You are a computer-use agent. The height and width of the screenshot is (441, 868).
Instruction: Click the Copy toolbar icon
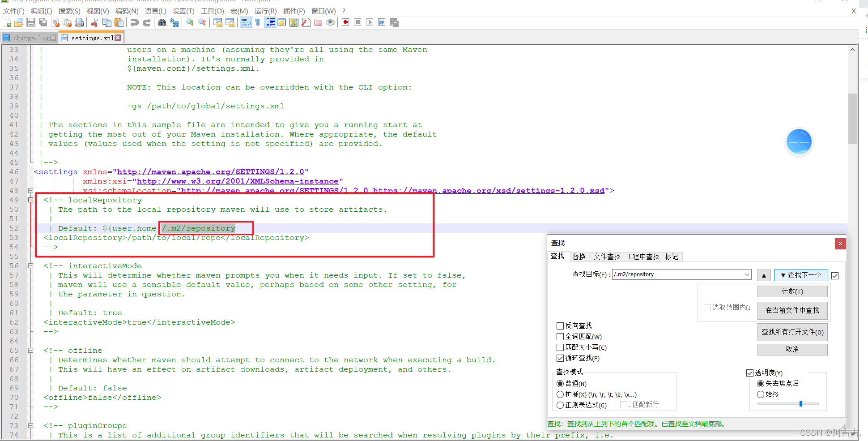106,22
